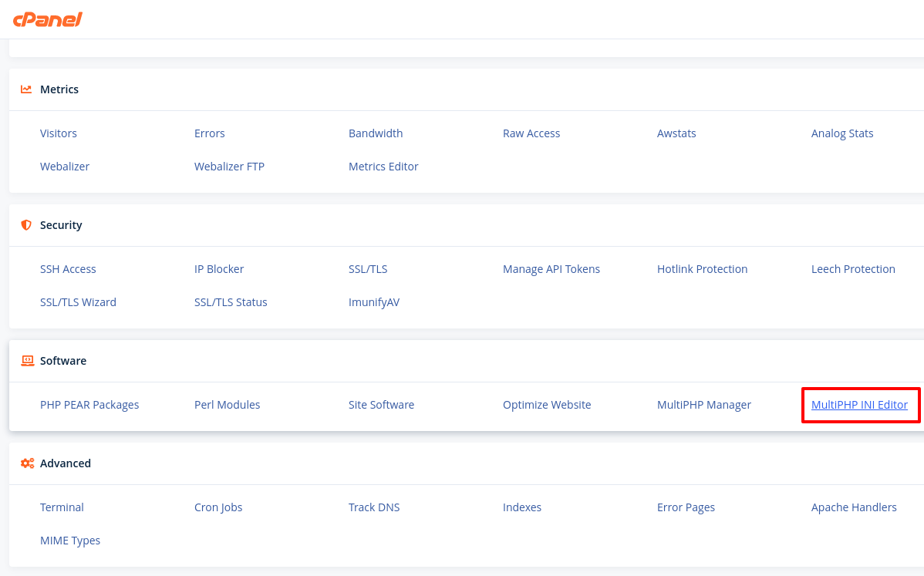Click the Metrics section heading
The height and width of the screenshot is (576, 924).
59,89
